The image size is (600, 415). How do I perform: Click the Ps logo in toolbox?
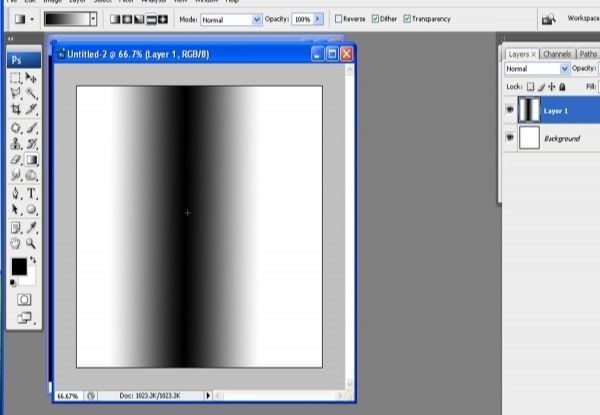point(24,60)
